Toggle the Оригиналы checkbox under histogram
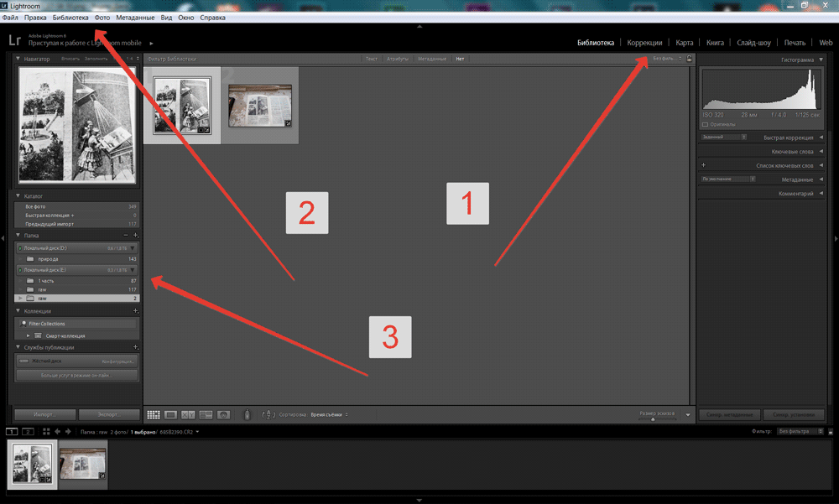839x504 pixels. pyautogui.click(x=706, y=125)
